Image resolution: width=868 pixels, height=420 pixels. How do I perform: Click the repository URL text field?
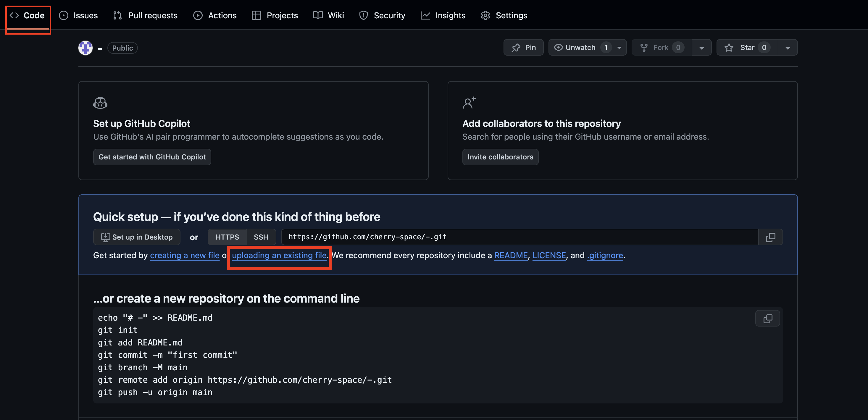(x=519, y=237)
